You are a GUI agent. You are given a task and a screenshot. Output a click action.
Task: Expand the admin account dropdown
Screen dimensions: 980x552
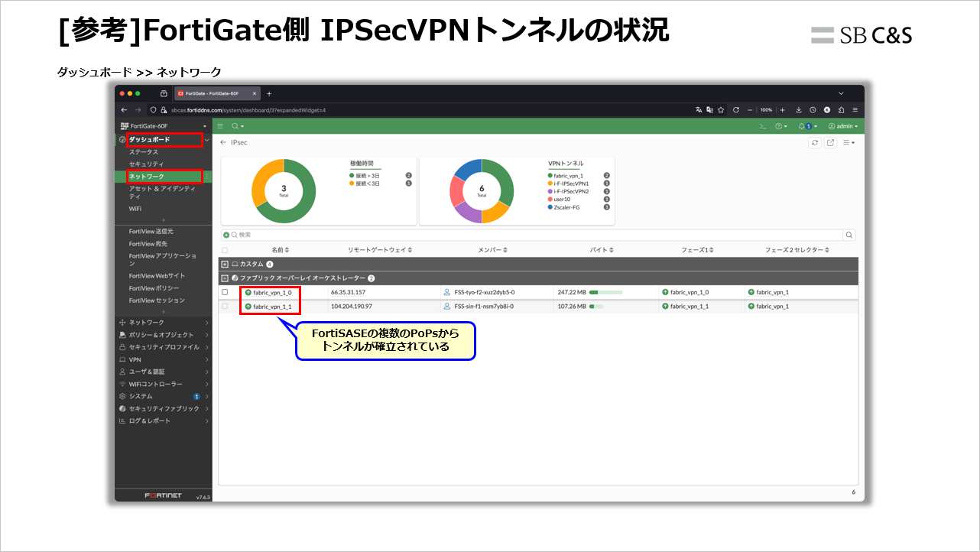point(842,125)
